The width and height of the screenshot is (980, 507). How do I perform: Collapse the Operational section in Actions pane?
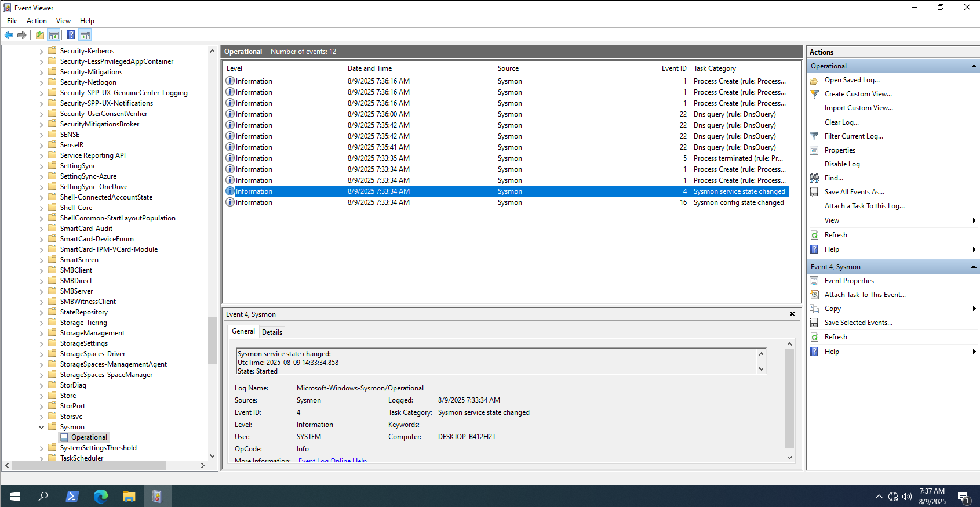(974, 66)
